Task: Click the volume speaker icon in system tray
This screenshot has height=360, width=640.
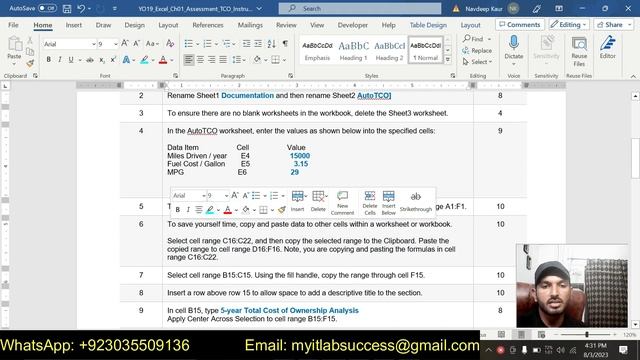Action: 560,350
